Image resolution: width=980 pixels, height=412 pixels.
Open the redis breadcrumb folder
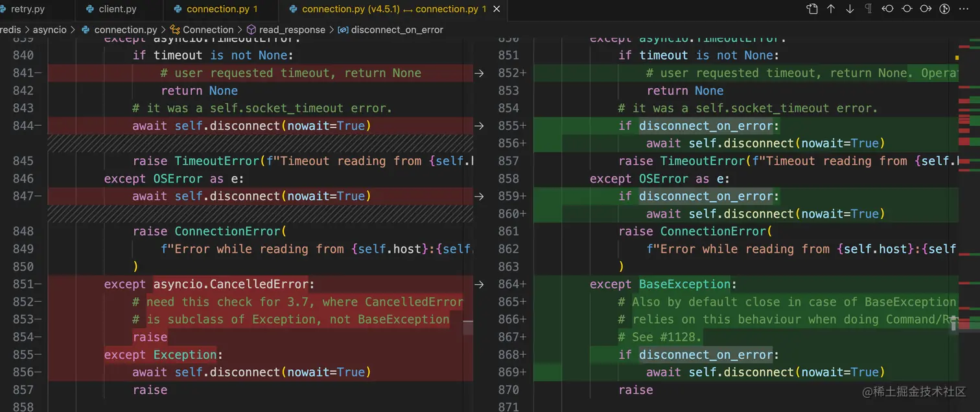click(x=10, y=30)
